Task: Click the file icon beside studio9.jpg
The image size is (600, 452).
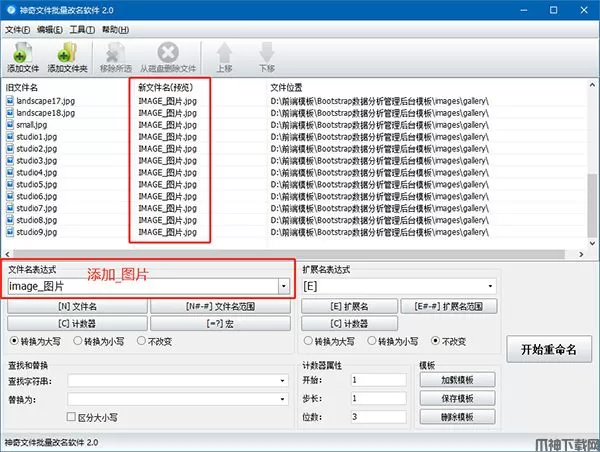Action: tap(10, 232)
